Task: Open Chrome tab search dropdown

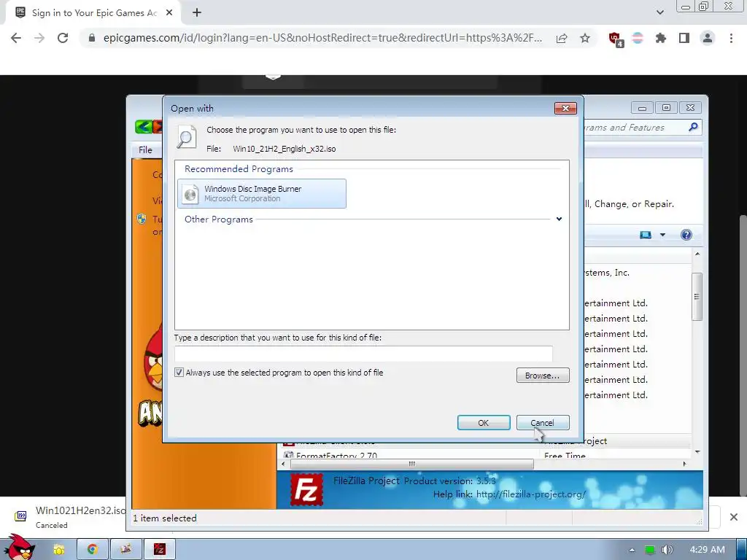Action: click(x=659, y=12)
